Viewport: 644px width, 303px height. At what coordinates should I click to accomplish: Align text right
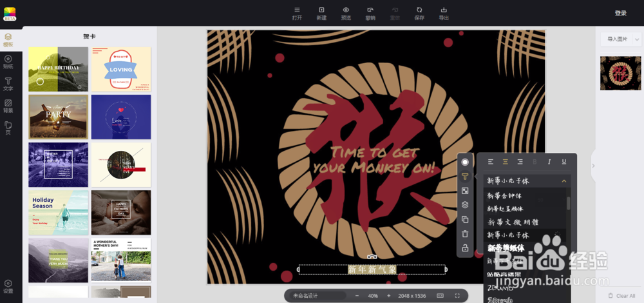coord(520,162)
